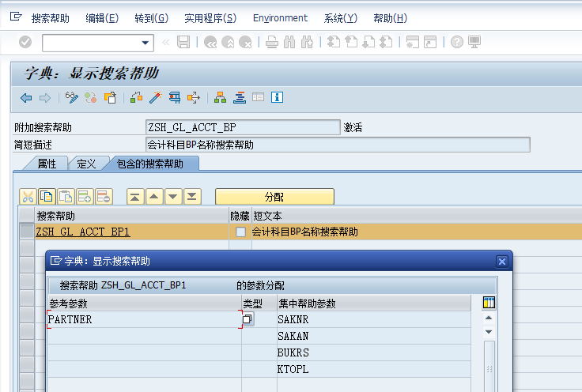The image size is (582, 392).
Task: Open the table column settings icon
Action: pyautogui.click(x=489, y=303)
